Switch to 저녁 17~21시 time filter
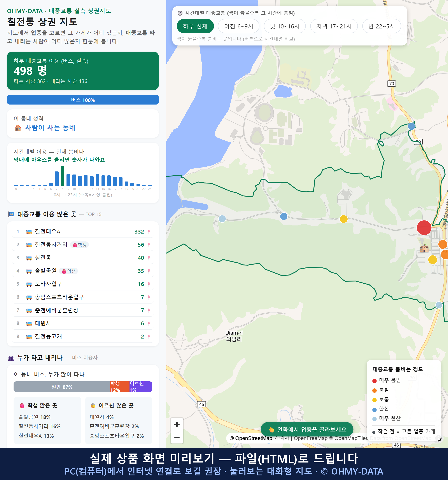The image size is (448, 480). coord(334,26)
